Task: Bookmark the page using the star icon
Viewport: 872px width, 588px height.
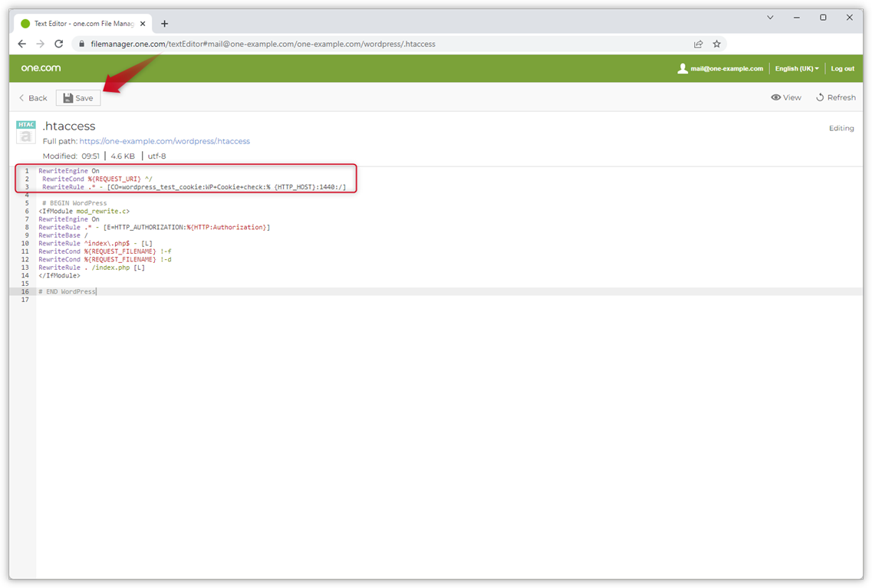Action: coord(717,44)
